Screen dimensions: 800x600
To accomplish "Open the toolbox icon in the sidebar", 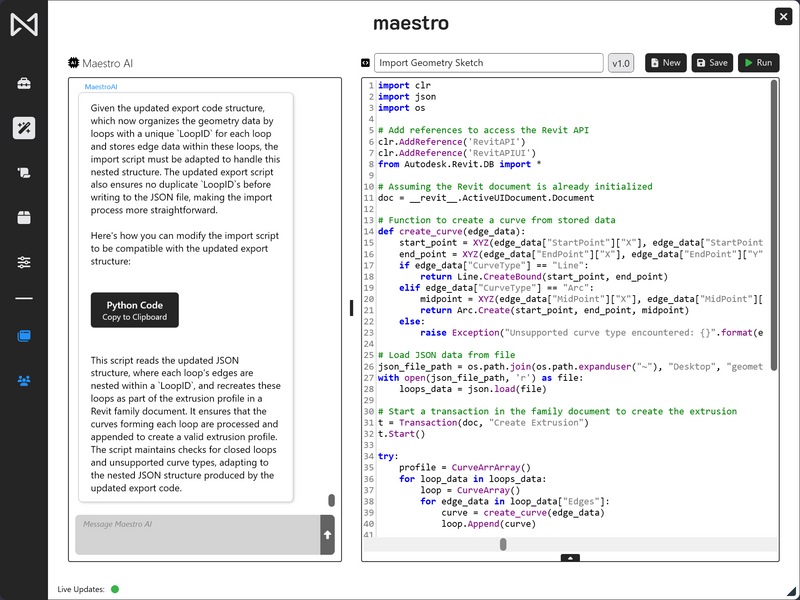I will 24,84.
